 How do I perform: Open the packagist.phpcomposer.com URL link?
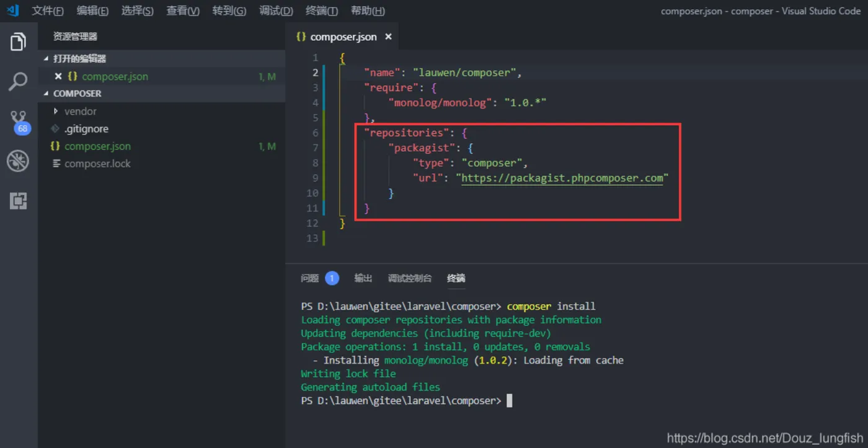[x=562, y=178]
